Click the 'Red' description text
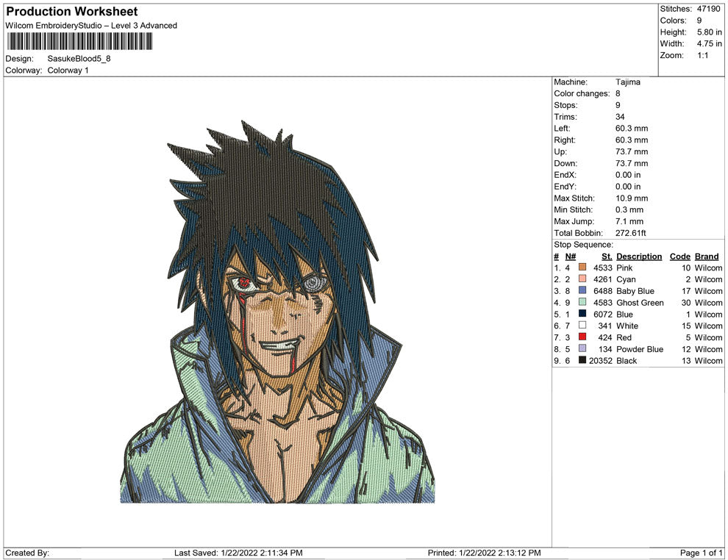The image size is (728, 560). pos(624,337)
